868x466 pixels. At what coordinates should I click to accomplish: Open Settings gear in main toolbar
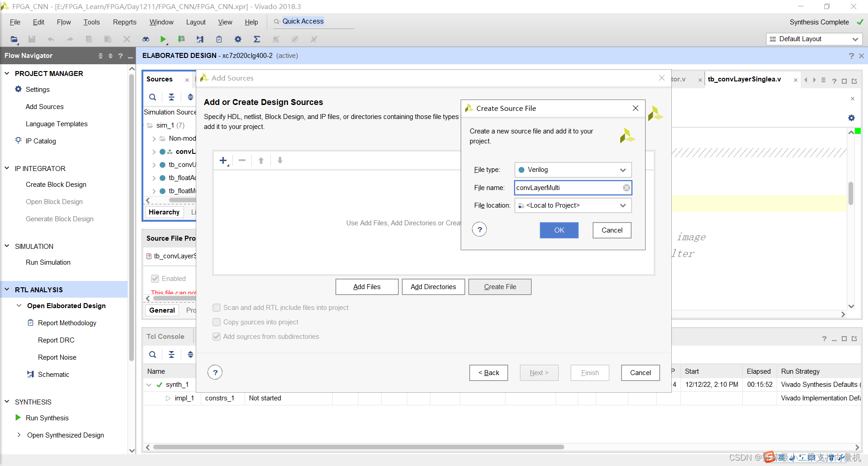coord(238,39)
